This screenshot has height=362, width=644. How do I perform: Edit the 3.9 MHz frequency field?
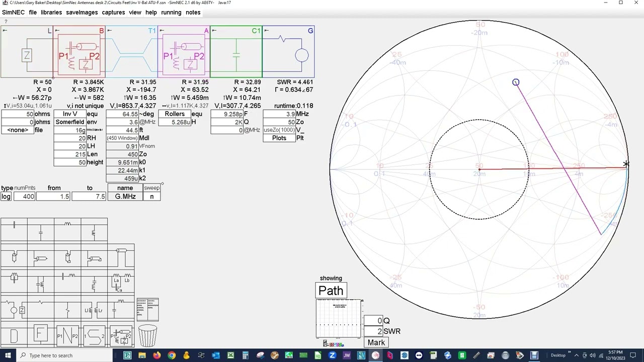click(x=279, y=114)
